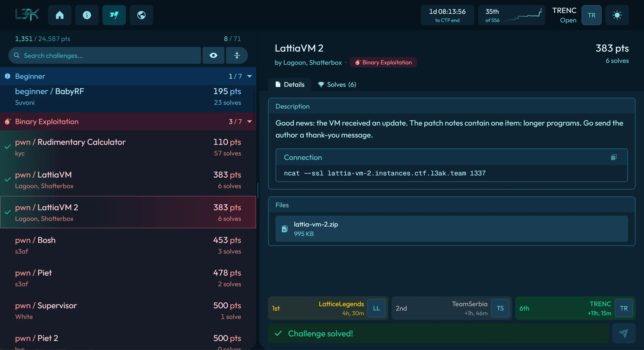644x350 pixels.
Task: Open LatticeLegends first-blood card
Action: pyautogui.click(x=328, y=308)
